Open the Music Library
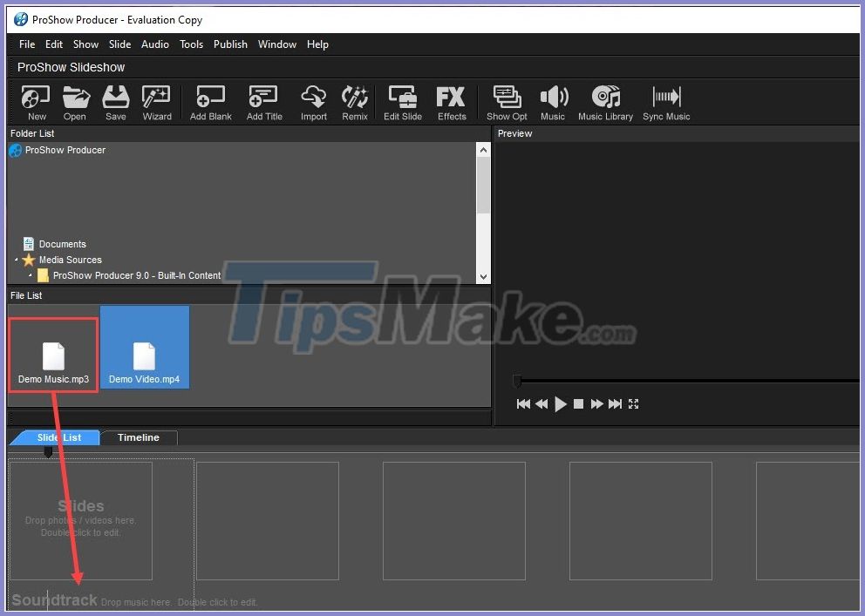Viewport: 865px width, 616px height. point(605,102)
